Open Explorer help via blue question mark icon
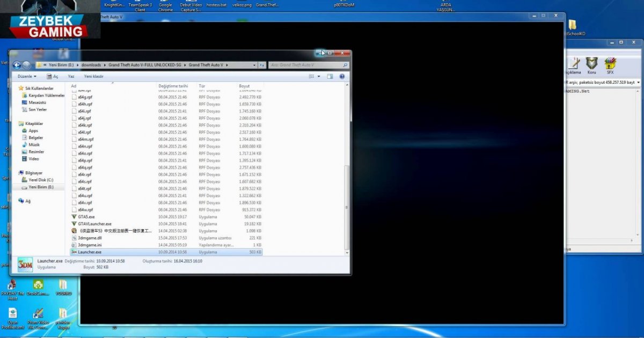Image resolution: width=644 pixels, height=338 pixels. click(x=342, y=76)
